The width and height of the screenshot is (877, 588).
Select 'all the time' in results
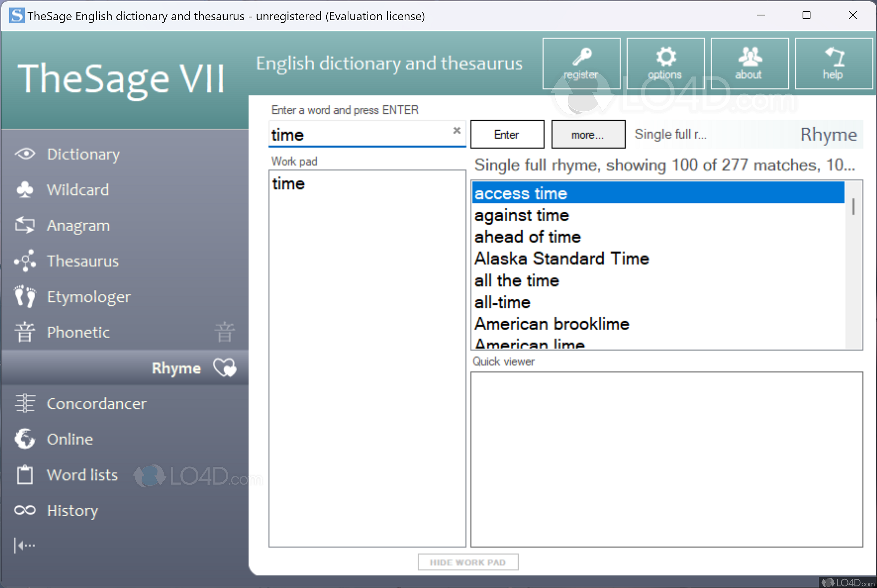pyautogui.click(x=658, y=280)
